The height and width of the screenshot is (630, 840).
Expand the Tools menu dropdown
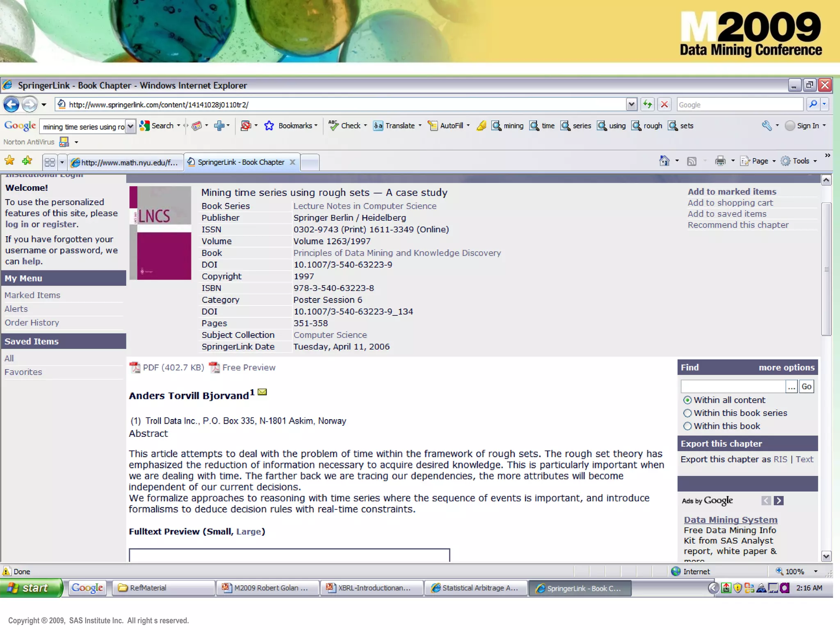[x=815, y=161]
